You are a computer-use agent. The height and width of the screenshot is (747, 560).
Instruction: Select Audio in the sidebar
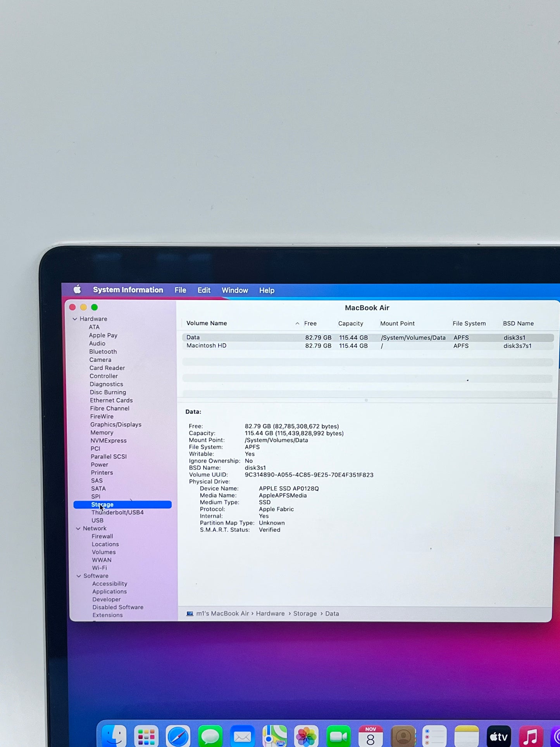(97, 343)
